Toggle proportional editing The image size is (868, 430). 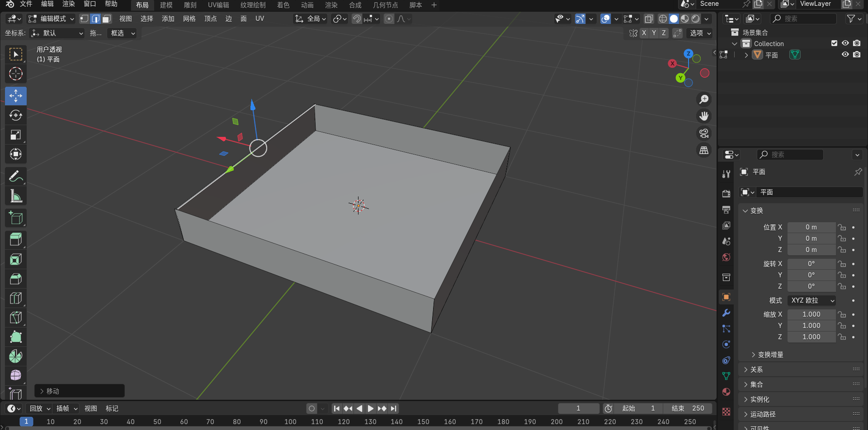tap(389, 19)
